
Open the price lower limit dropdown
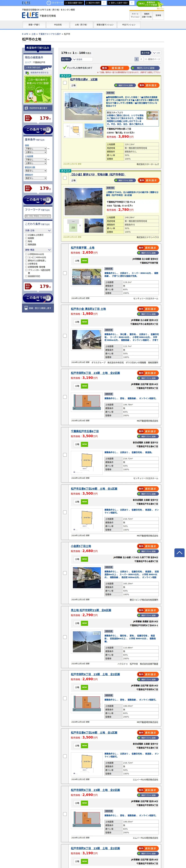pyautogui.click(x=35, y=149)
